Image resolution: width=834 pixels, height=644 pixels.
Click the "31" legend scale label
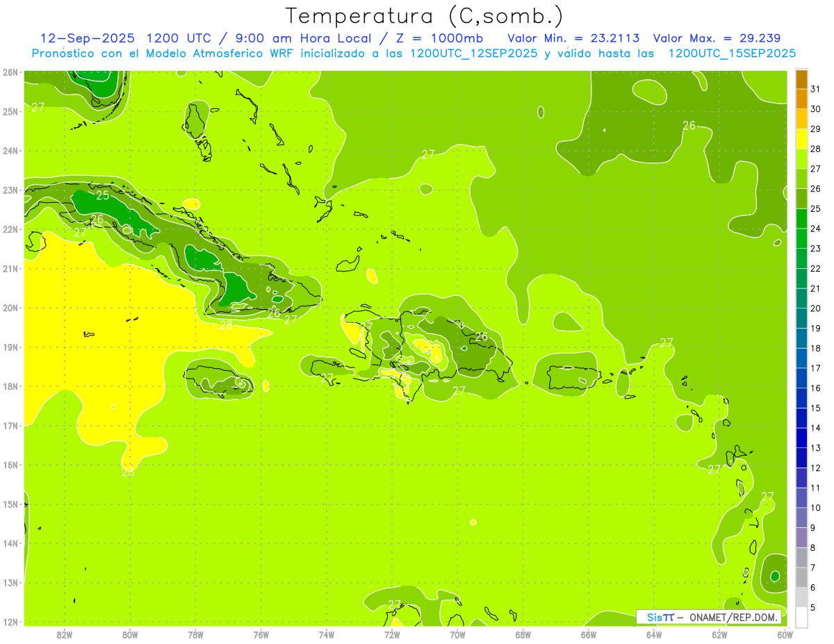coord(816,89)
